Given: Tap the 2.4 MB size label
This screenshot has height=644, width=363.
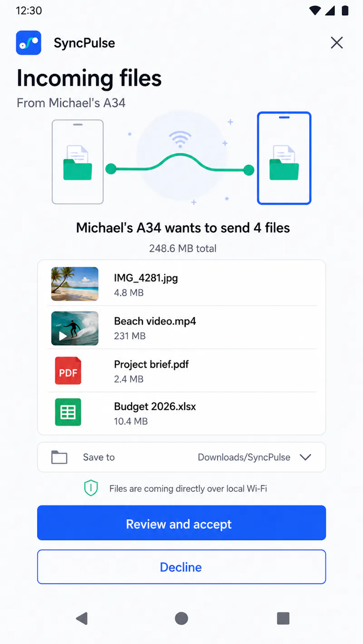Looking at the screenshot, I should coord(129,379).
